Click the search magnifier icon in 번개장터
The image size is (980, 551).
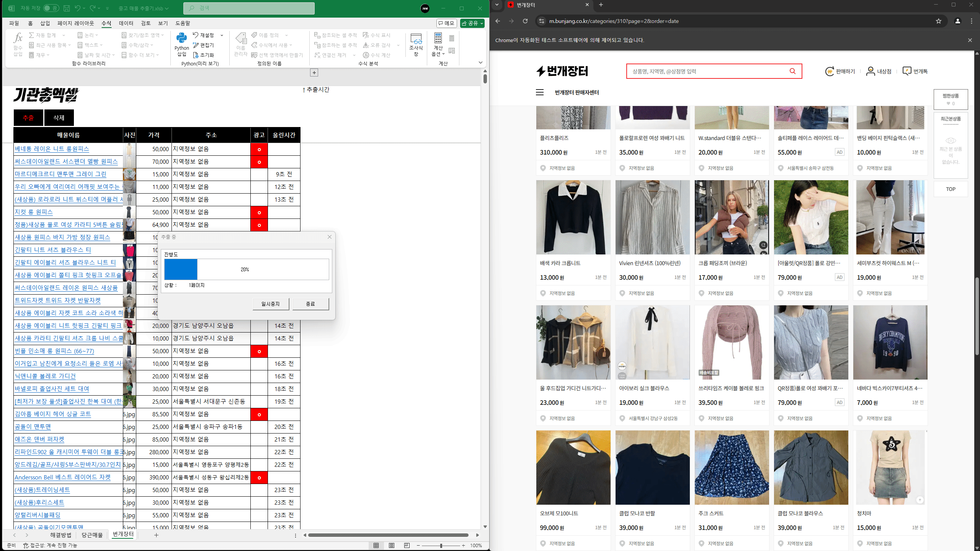point(792,71)
